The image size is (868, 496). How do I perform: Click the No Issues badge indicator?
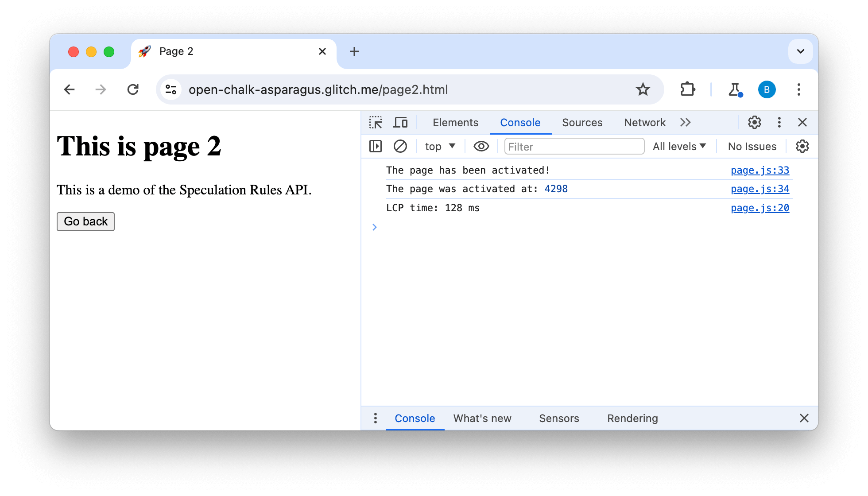(x=752, y=146)
